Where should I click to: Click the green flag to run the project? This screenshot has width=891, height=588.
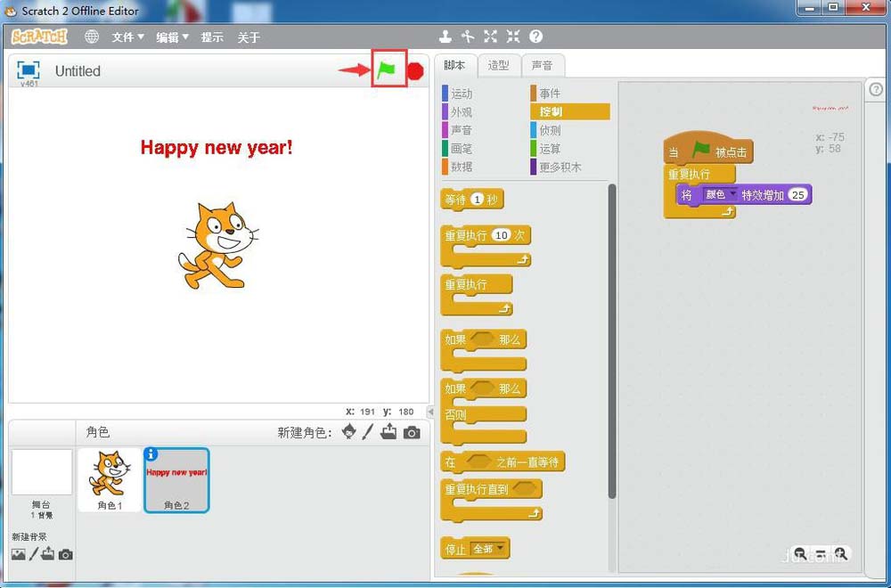(386, 70)
